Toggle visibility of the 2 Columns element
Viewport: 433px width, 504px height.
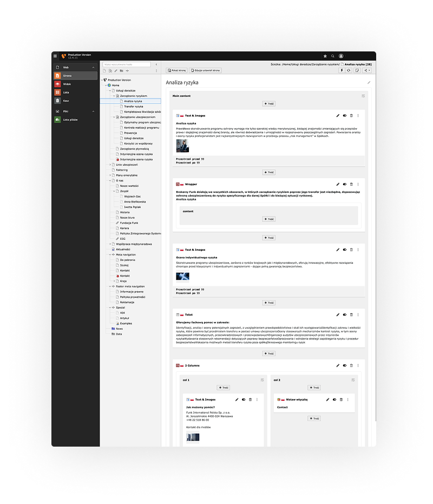click(345, 365)
